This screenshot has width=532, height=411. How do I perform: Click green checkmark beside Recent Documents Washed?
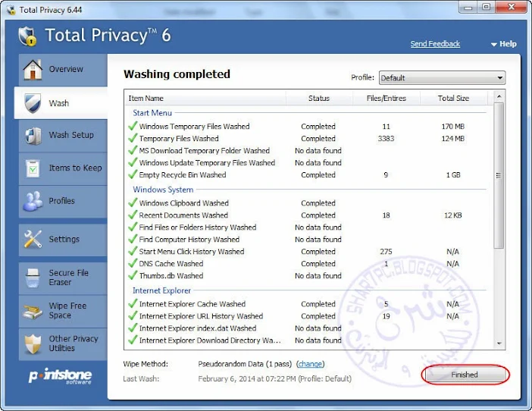tap(133, 215)
